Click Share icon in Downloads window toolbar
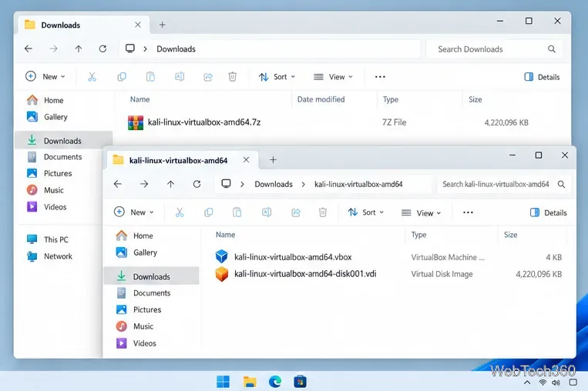 point(208,77)
